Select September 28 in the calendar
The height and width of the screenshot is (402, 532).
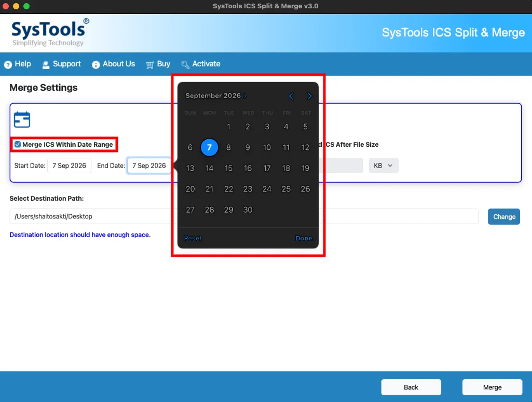(x=209, y=210)
